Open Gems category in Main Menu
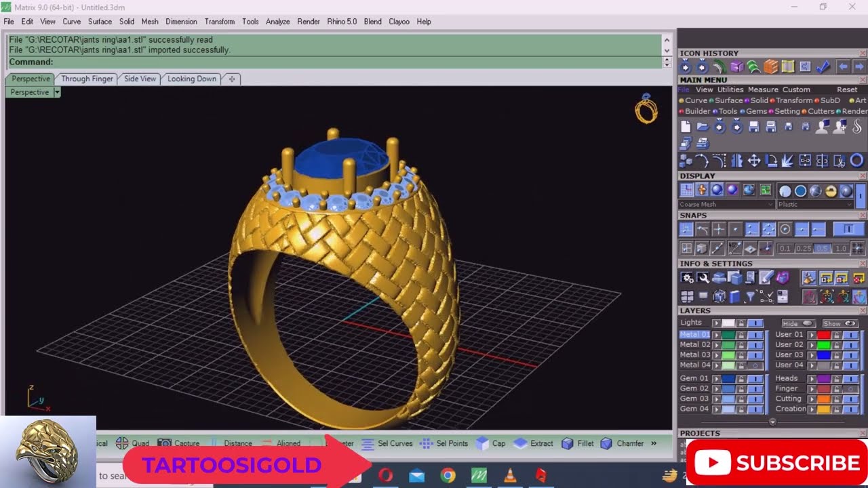Image resolution: width=868 pixels, height=488 pixels. click(x=756, y=111)
